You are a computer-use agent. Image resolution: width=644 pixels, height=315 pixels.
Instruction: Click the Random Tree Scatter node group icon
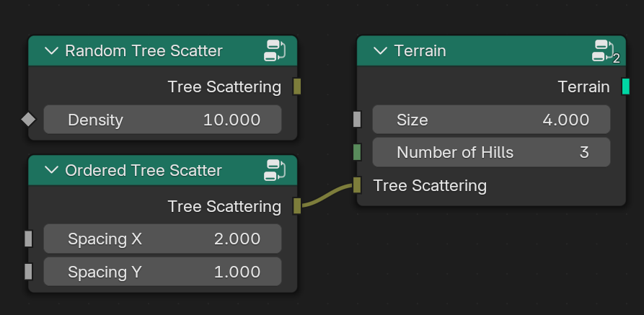[275, 50]
